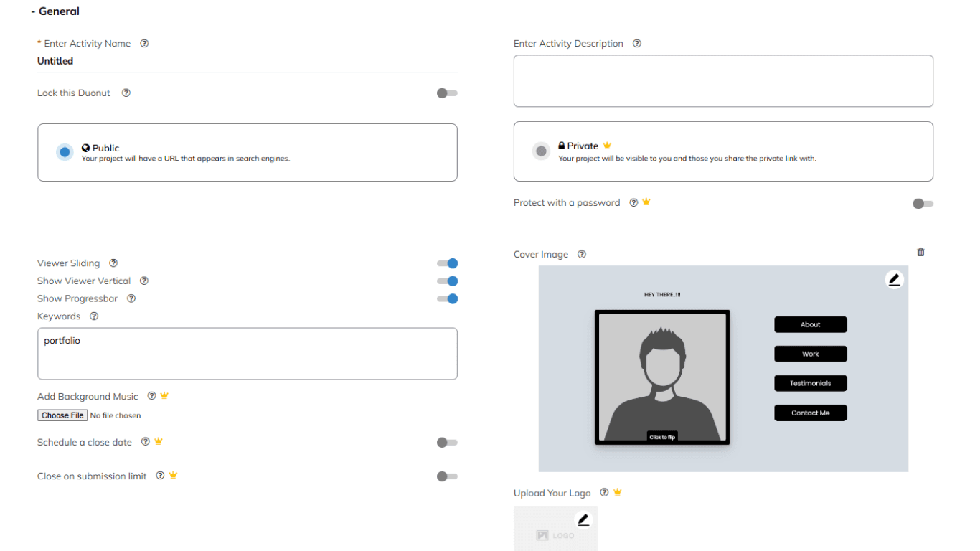Click help icon beside Cover Image label
Image resolution: width=980 pixels, height=551 pixels.
(x=582, y=255)
